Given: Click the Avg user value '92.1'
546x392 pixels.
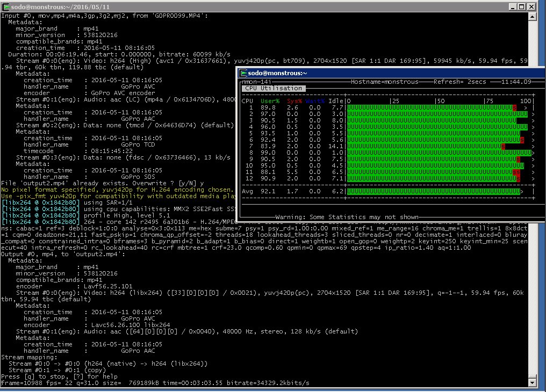Looking at the screenshot, I should [268, 191].
